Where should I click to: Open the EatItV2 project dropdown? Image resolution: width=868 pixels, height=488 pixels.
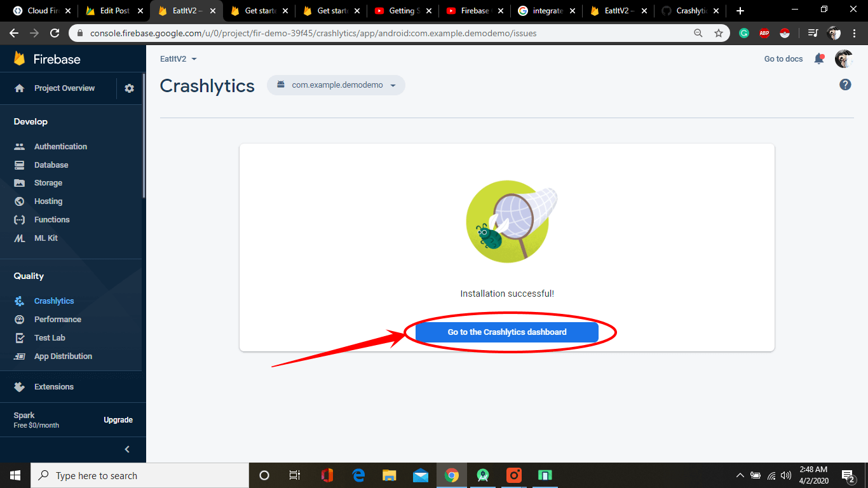click(179, 58)
